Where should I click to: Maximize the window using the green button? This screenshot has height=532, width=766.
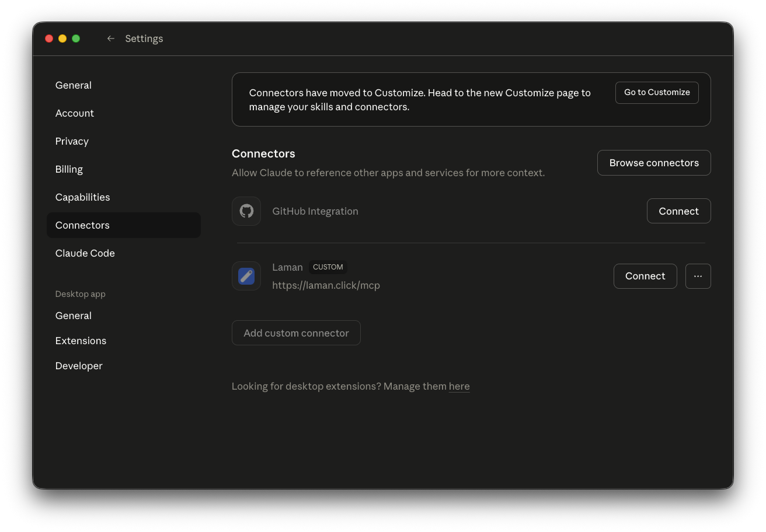76,38
